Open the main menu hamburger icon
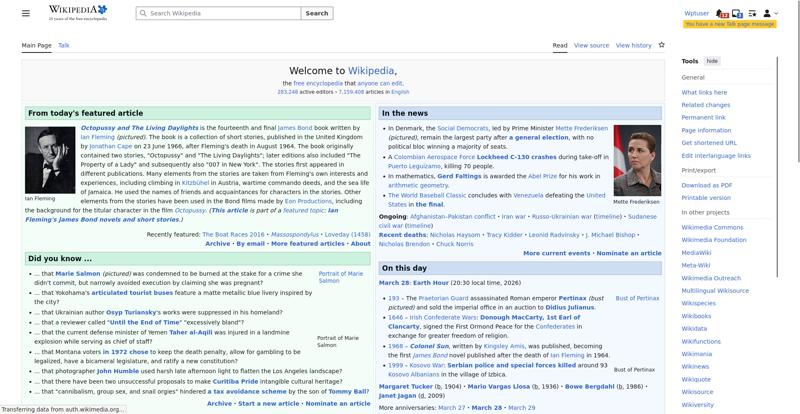800x414 pixels. 28,13
